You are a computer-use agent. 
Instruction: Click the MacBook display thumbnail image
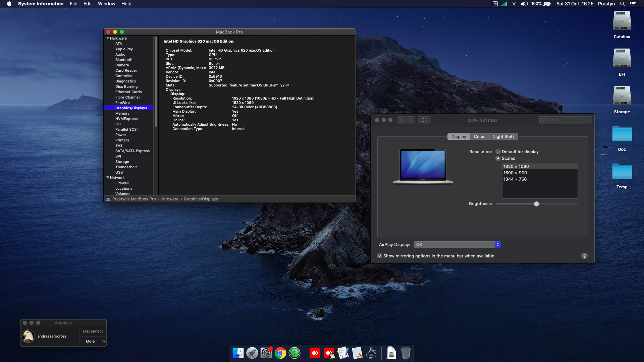pos(423,167)
